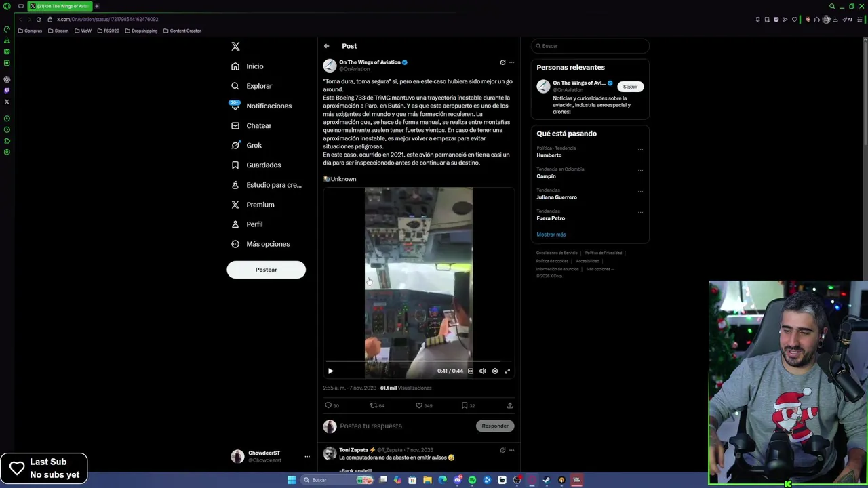Image resolution: width=868 pixels, height=488 pixels.
Task: Click Opera GX logo icon
Action: click(7, 6)
